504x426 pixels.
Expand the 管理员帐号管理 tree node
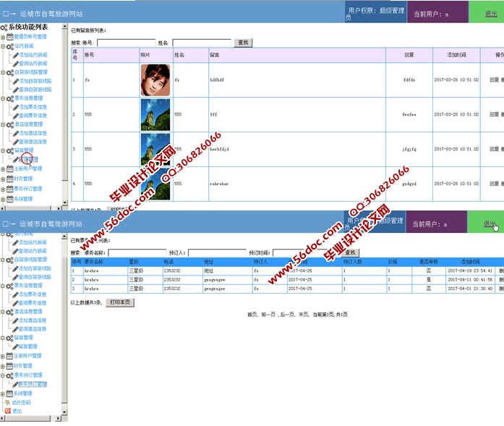pos(3,36)
